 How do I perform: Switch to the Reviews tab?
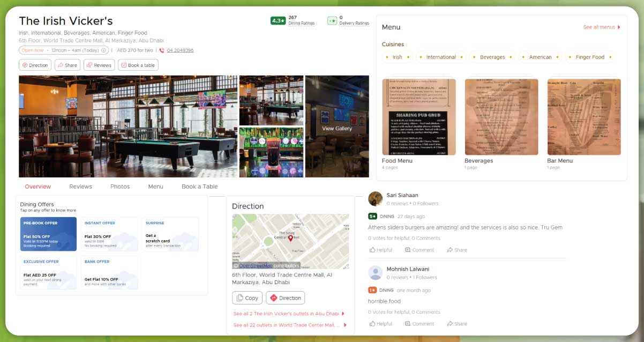[80, 187]
